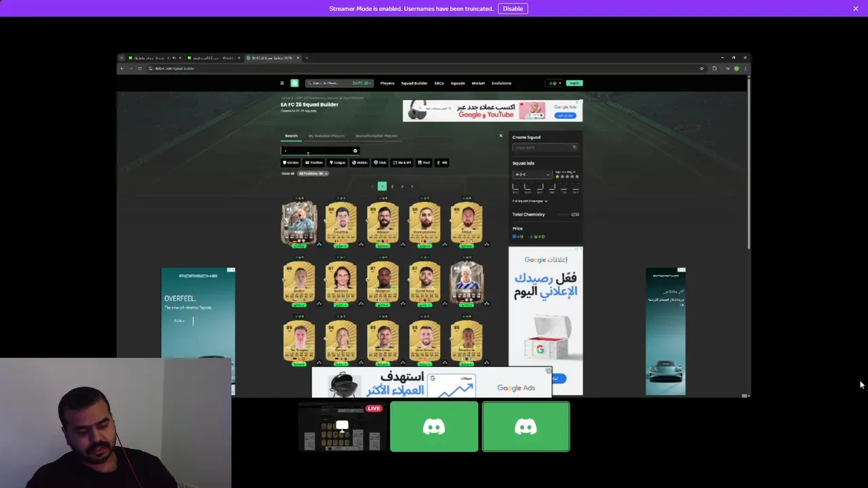Reload the Futbin page in browser

(x=140, y=68)
